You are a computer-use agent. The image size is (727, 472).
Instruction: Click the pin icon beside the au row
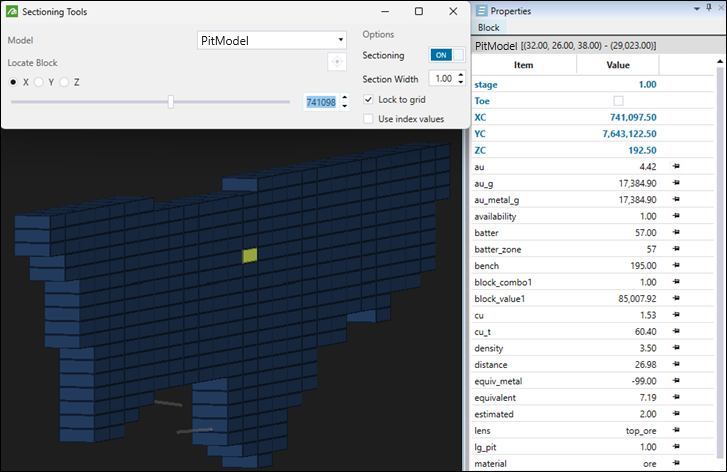pyautogui.click(x=676, y=166)
